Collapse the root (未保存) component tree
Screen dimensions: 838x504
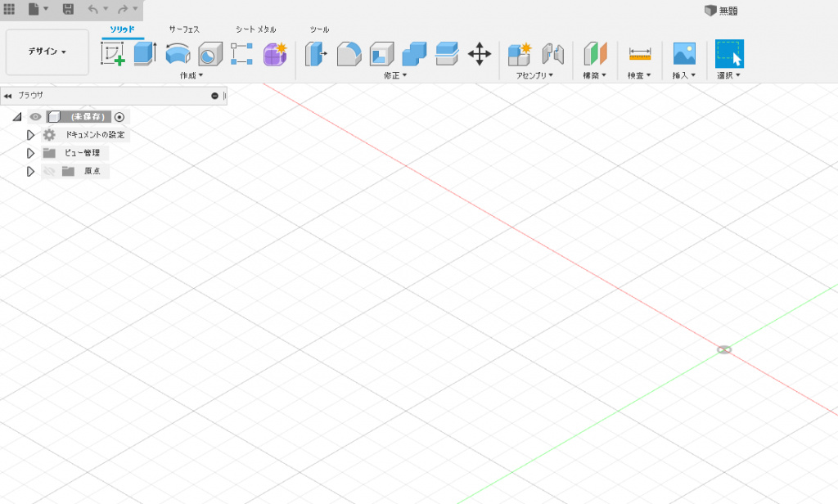tap(17, 116)
